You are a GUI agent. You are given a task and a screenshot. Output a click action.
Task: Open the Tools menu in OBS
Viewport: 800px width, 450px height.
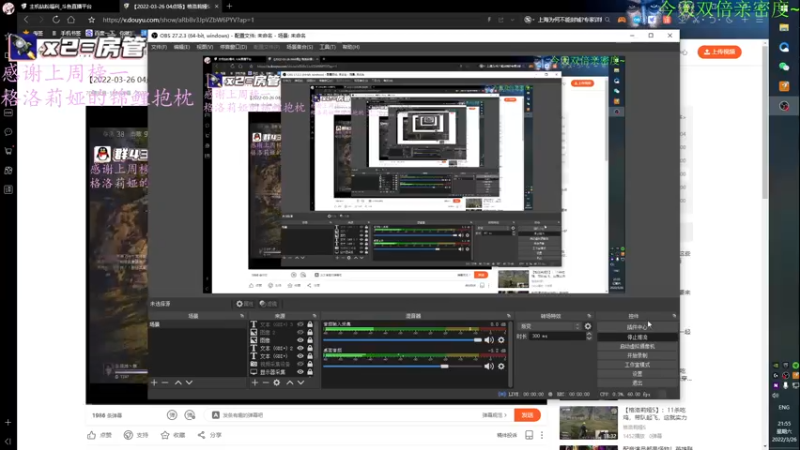(328, 47)
